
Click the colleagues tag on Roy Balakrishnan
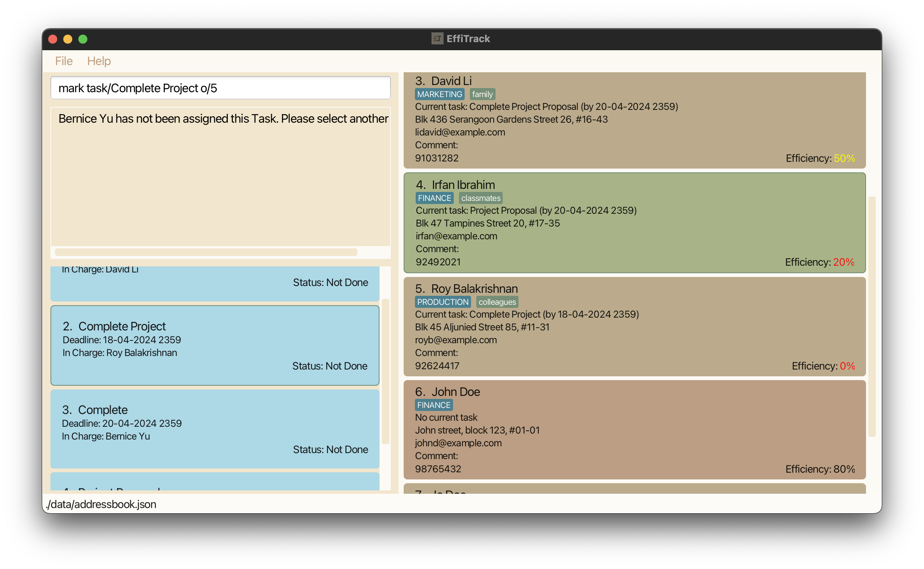(497, 302)
